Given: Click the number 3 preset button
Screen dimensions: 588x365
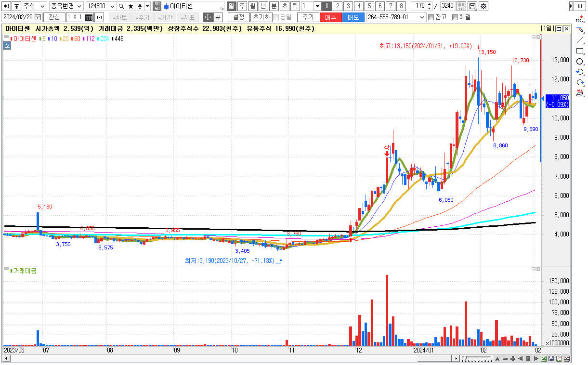Looking at the screenshot, I should (x=348, y=6).
